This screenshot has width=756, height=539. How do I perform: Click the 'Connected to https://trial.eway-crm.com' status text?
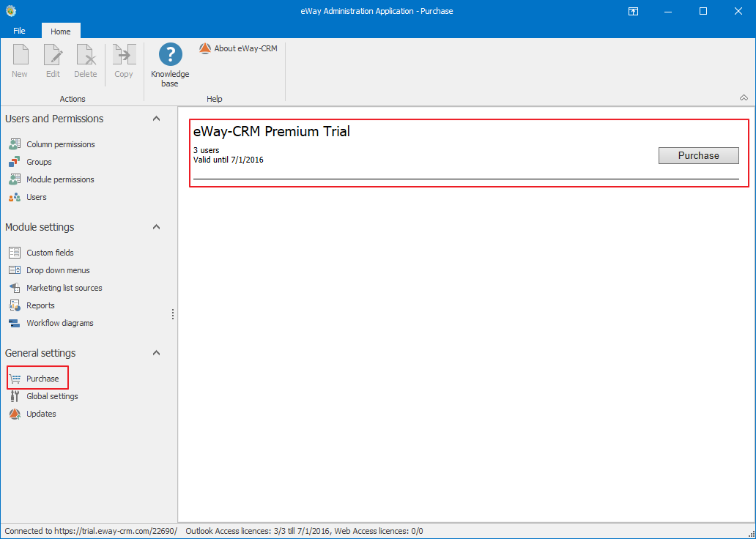click(91, 531)
